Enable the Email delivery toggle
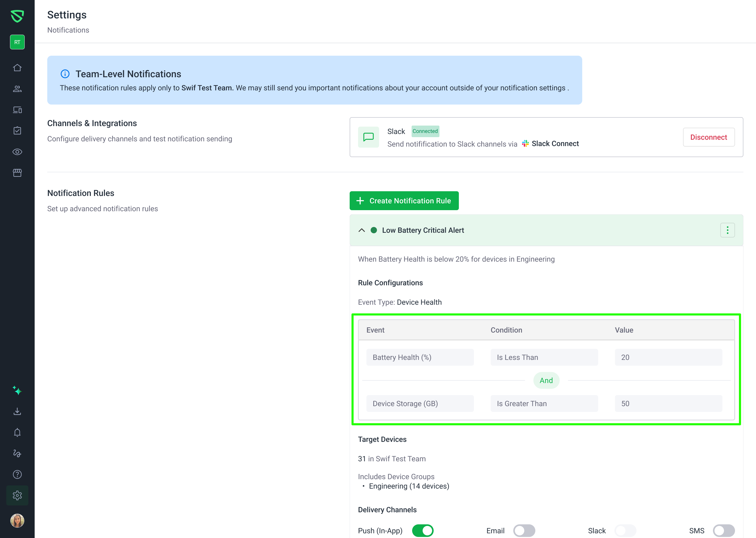The width and height of the screenshot is (756, 538). click(x=524, y=530)
